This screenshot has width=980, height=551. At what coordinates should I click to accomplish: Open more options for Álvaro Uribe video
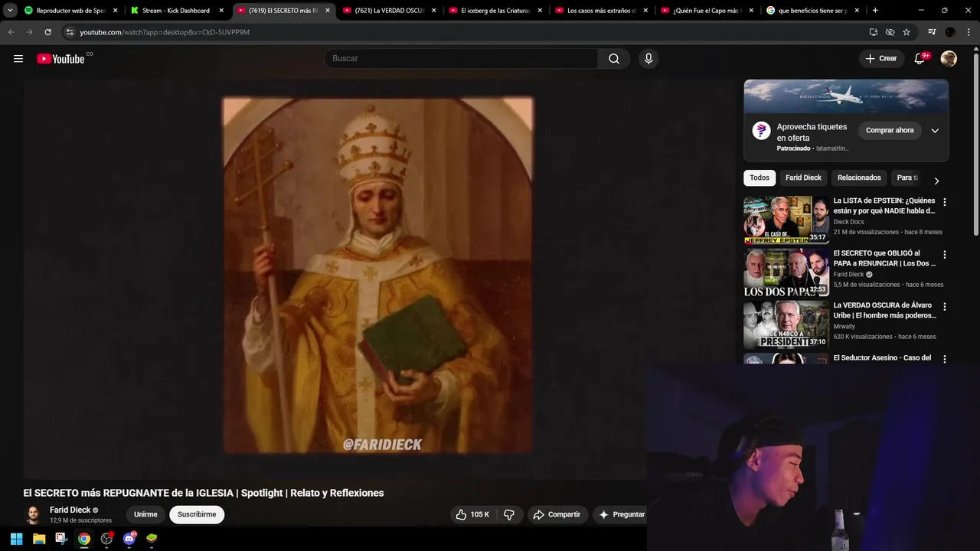(x=944, y=306)
